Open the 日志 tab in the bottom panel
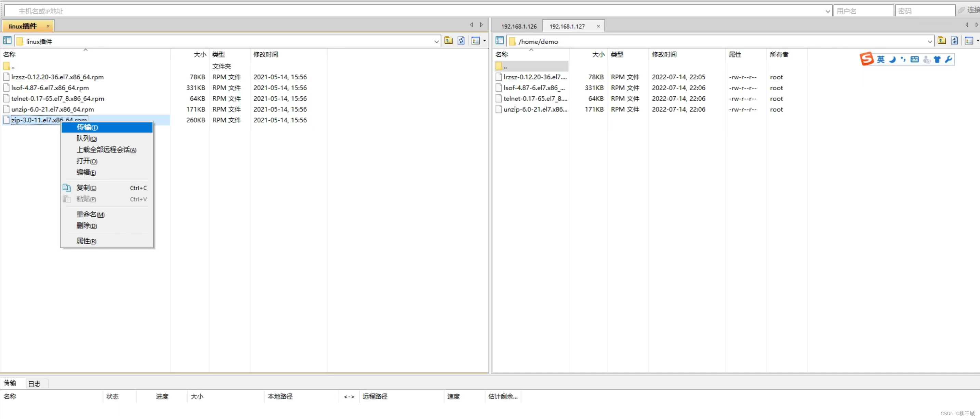 (x=35, y=384)
